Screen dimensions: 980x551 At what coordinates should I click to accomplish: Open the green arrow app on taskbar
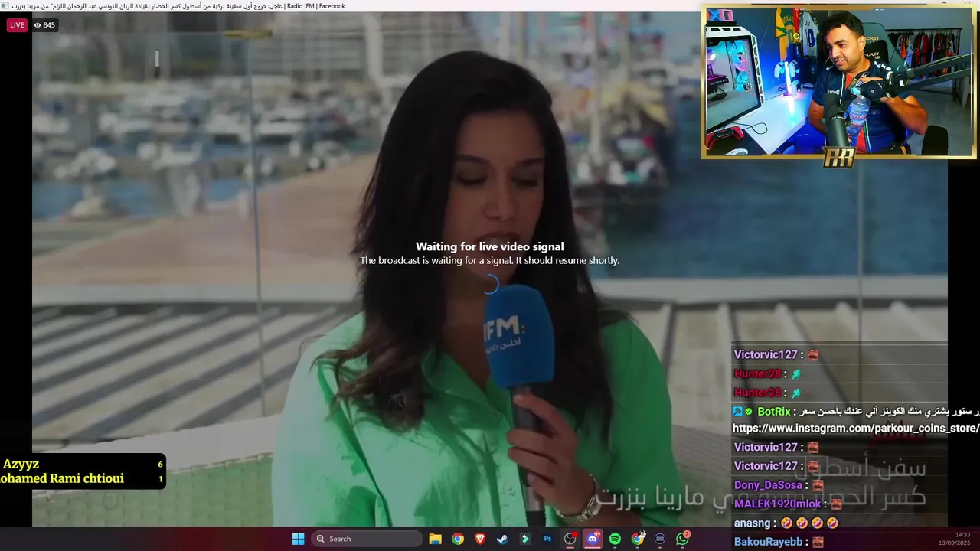point(525,539)
